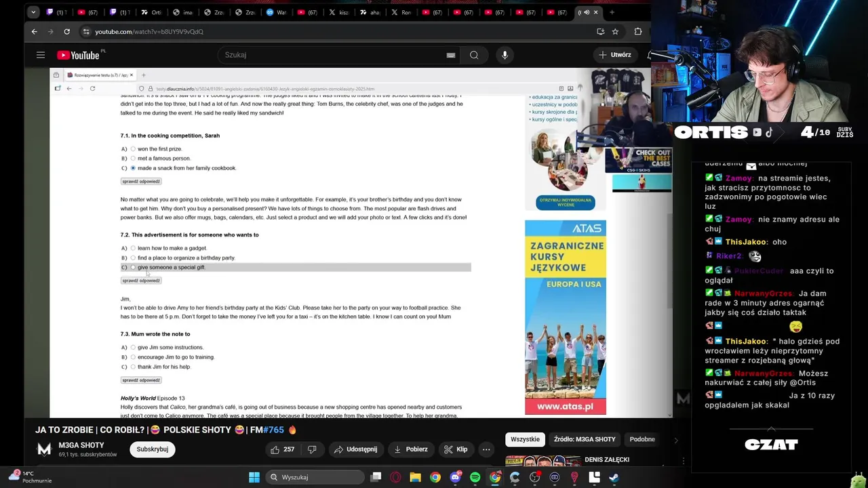Dislike the video with thumbs down
Image resolution: width=868 pixels, height=488 pixels.
[x=312, y=449]
